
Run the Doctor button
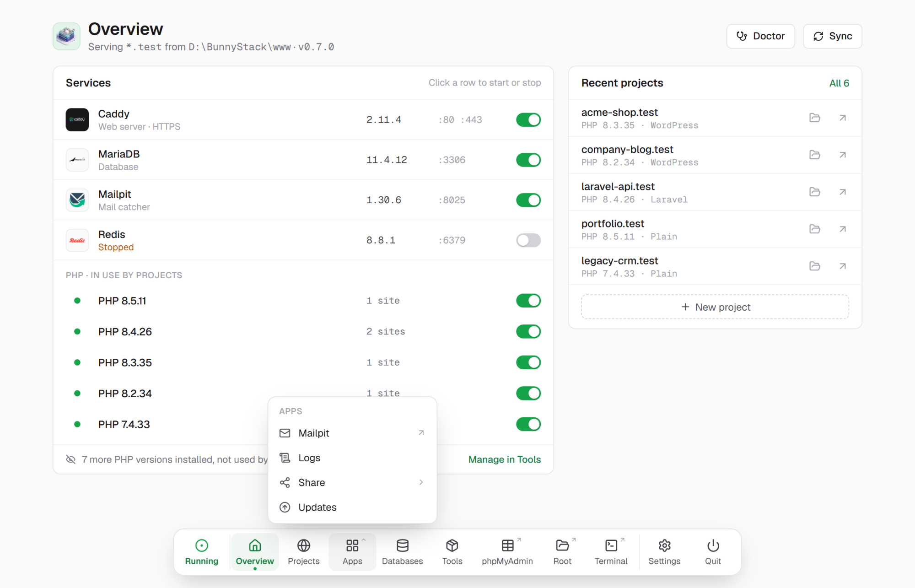pos(760,36)
